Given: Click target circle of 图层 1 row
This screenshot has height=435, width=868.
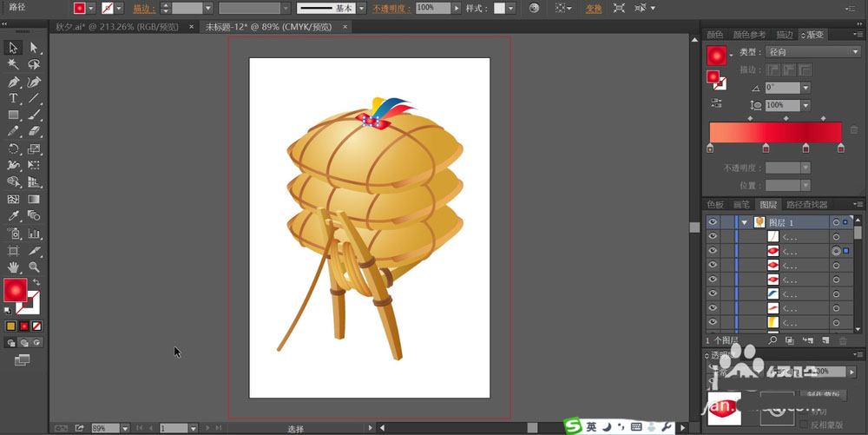Looking at the screenshot, I should click(837, 222).
